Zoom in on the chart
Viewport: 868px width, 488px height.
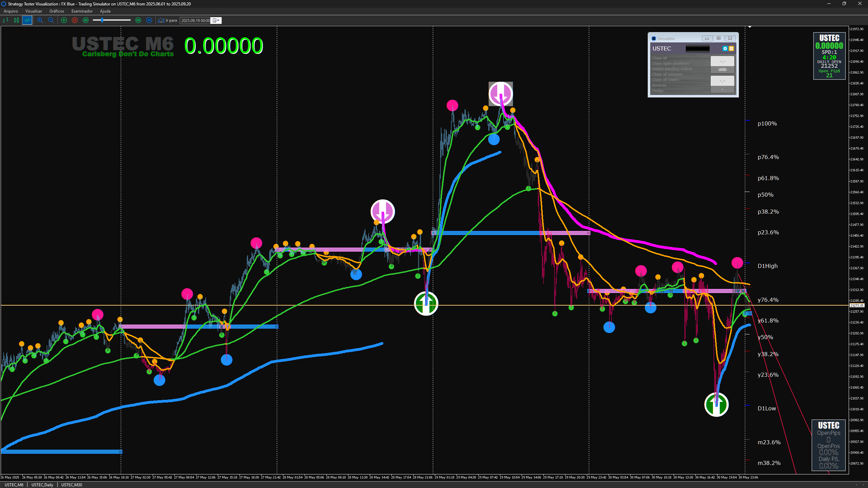[x=40, y=20]
